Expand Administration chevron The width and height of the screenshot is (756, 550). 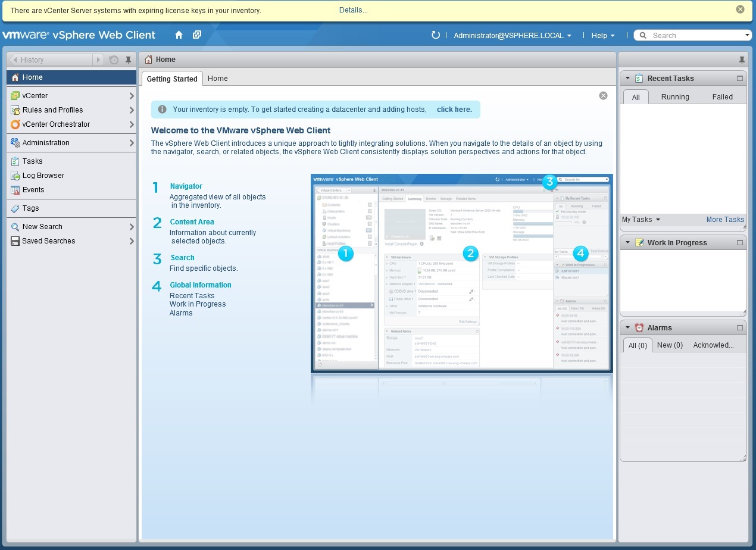tap(132, 143)
